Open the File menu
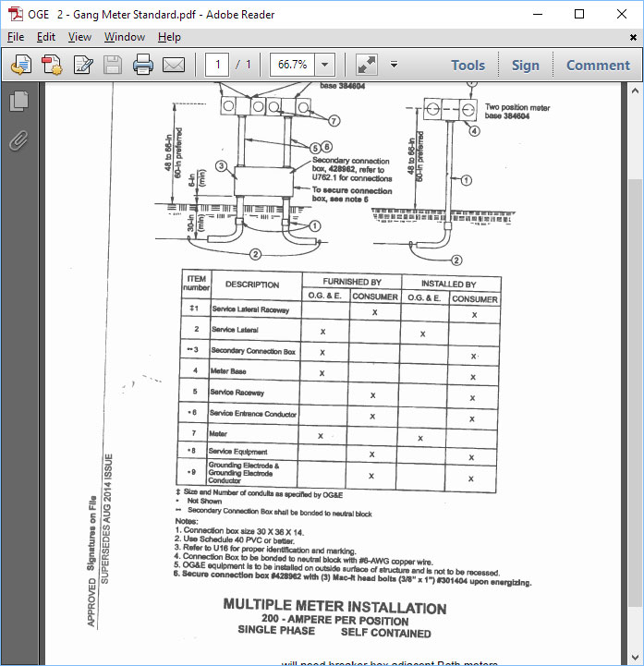 [x=16, y=37]
